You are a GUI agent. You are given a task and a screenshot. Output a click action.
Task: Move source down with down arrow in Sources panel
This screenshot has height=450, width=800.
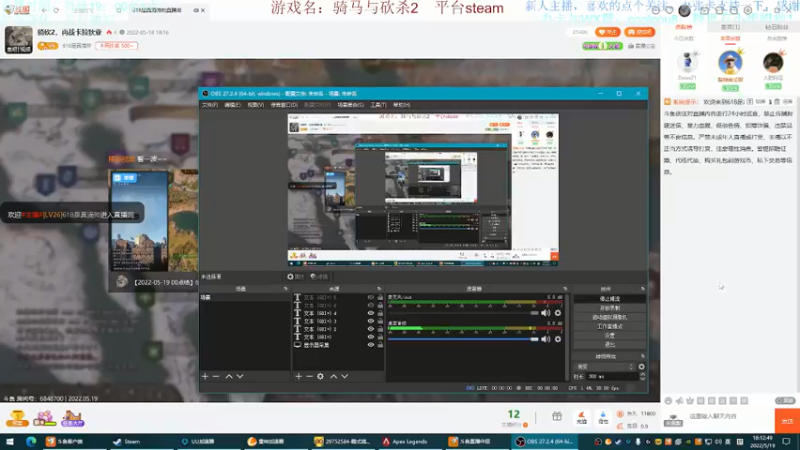tap(345, 377)
